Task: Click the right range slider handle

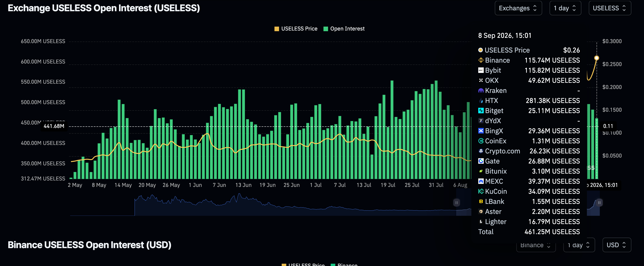Action: (599, 202)
